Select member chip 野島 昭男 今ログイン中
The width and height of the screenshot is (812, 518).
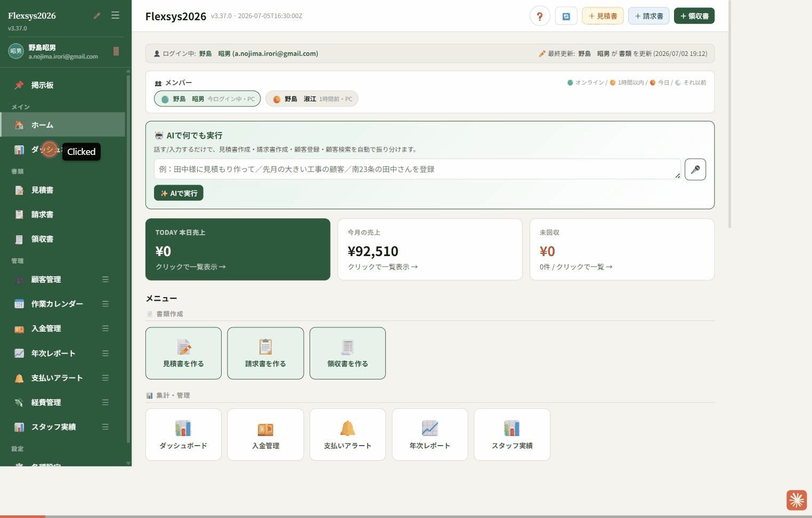tap(207, 99)
